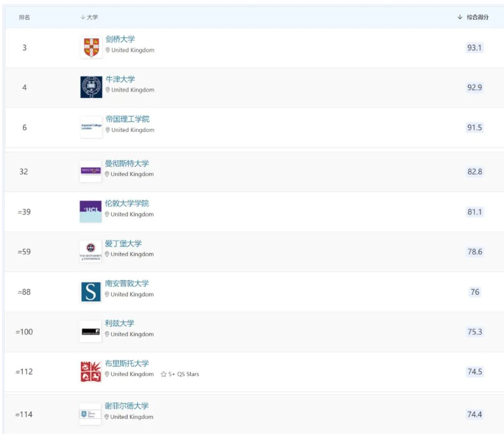Open the 谢菲尔德大学 link

[x=127, y=406]
